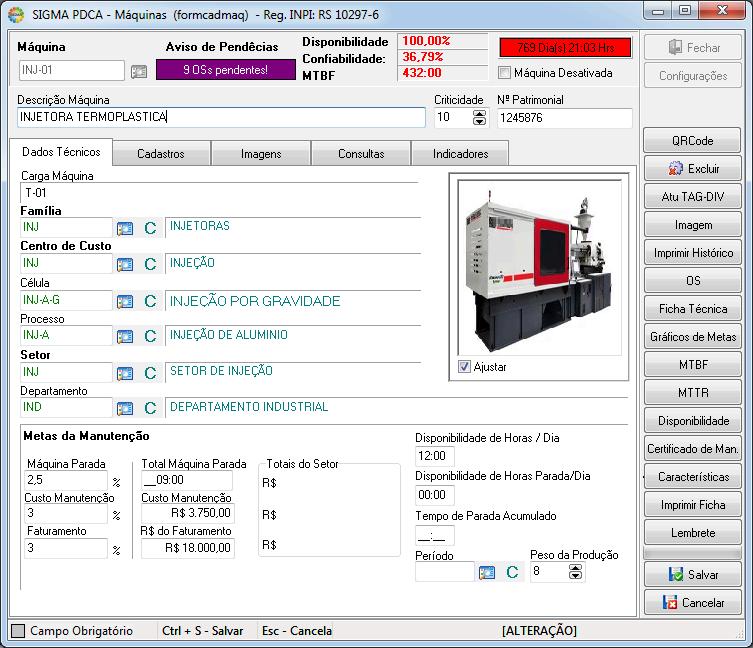Switch to the Cadastros tab
753x648 pixels.
click(161, 154)
